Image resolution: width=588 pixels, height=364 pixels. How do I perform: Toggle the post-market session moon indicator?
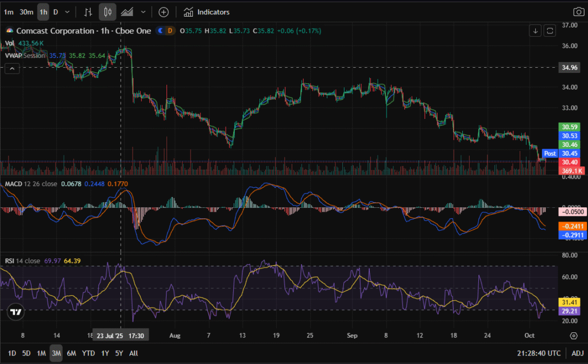point(161,30)
